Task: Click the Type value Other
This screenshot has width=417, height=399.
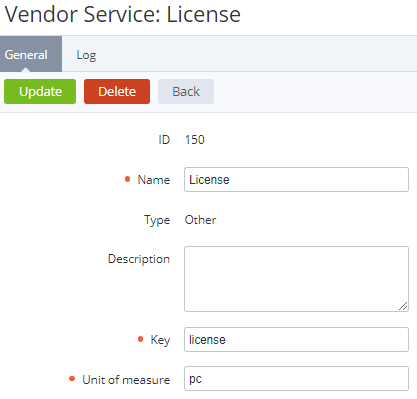Action: (x=200, y=220)
